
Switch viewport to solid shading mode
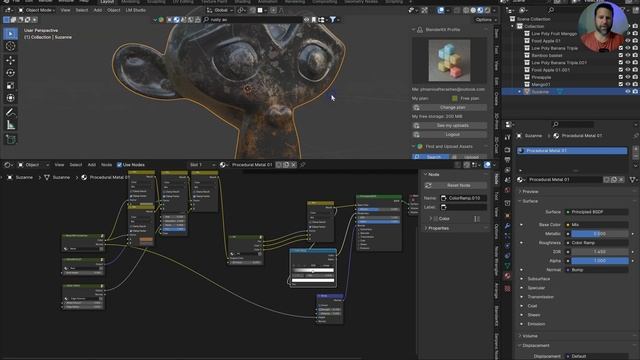tap(473, 10)
